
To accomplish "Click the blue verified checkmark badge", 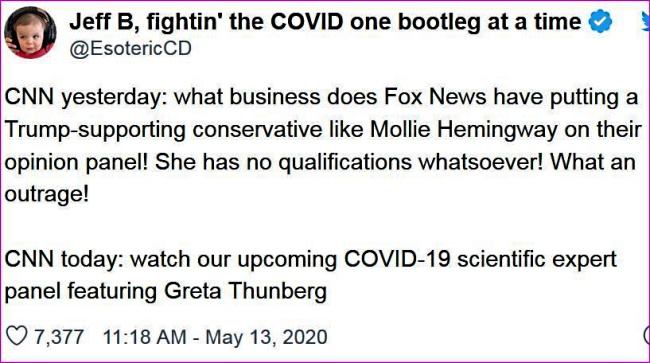I will (601, 22).
